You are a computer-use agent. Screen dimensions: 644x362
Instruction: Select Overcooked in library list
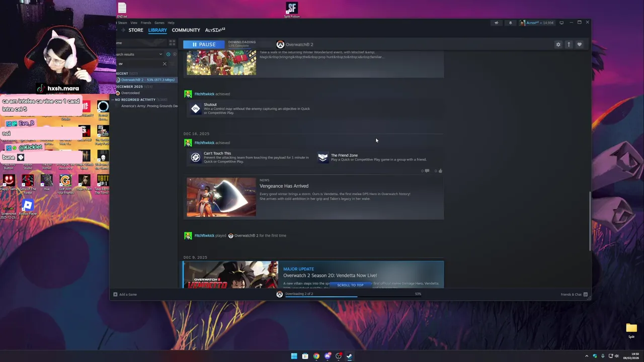coord(130,93)
